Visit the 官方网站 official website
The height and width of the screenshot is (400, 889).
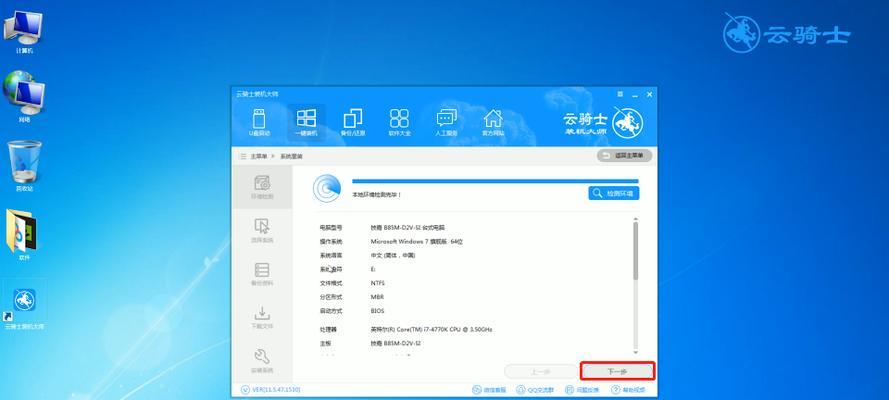tap(493, 123)
